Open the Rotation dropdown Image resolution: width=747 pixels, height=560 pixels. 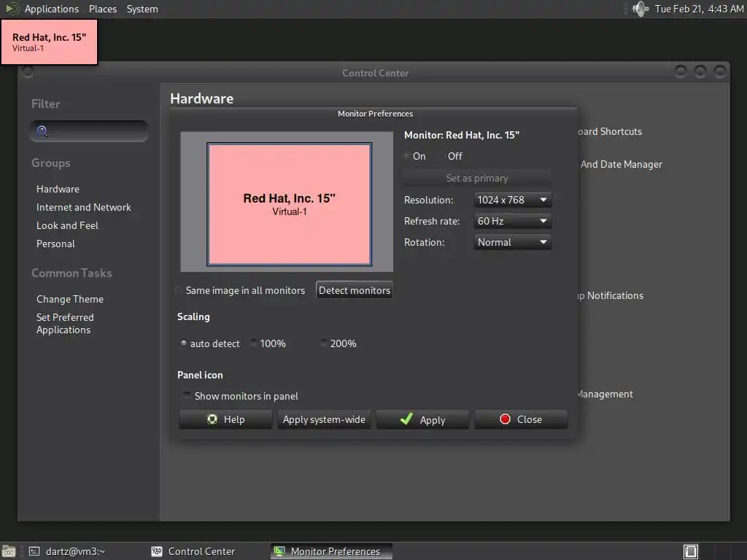(x=513, y=242)
